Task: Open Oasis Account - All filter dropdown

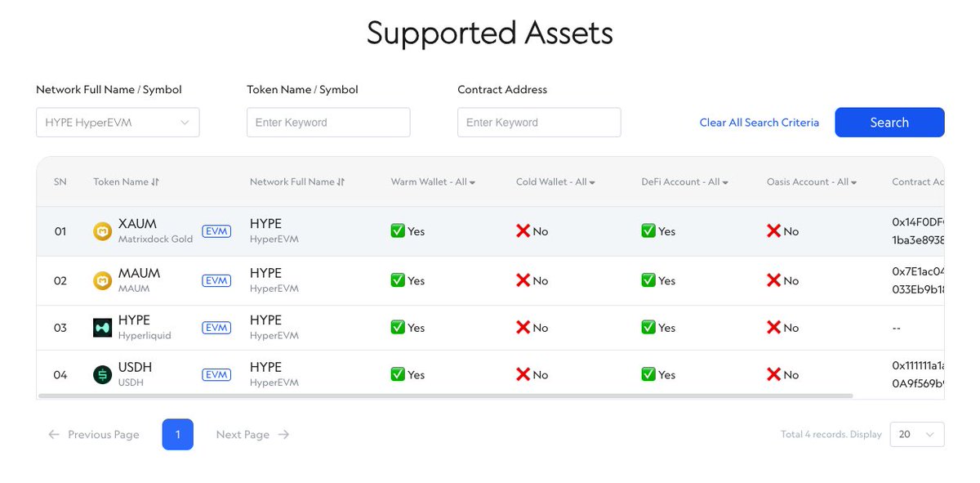Action: tap(812, 182)
